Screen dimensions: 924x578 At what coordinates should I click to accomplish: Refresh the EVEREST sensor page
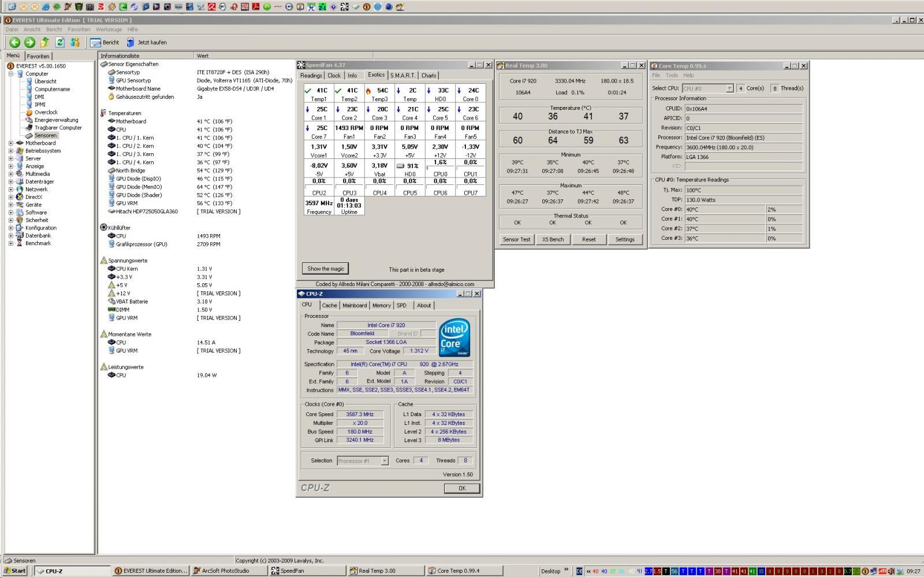(x=59, y=42)
